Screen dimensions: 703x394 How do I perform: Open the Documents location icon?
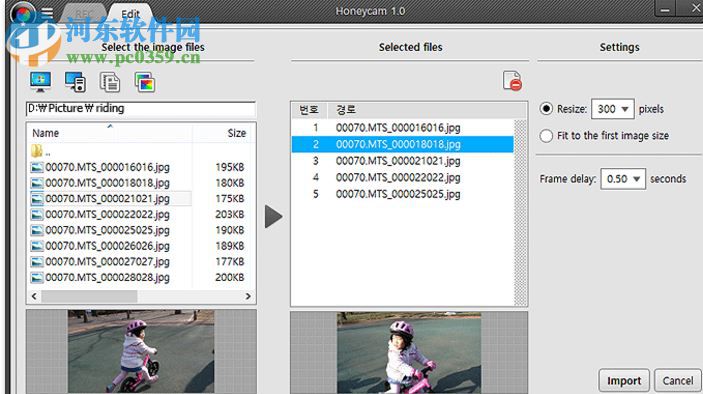[110, 82]
